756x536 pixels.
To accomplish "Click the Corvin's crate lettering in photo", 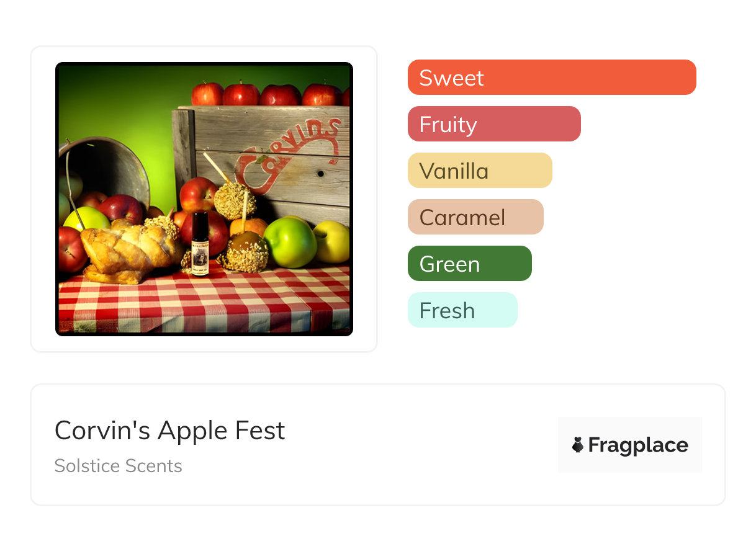I will coord(292,152).
